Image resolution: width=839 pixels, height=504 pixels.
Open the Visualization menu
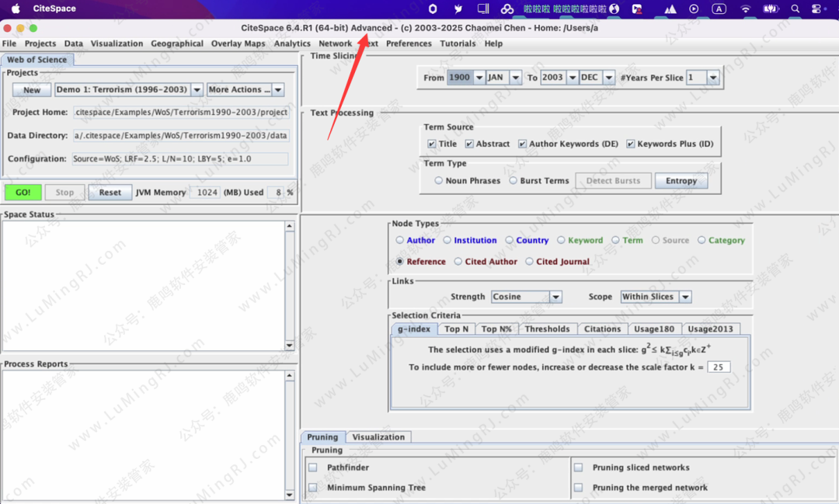[117, 43]
